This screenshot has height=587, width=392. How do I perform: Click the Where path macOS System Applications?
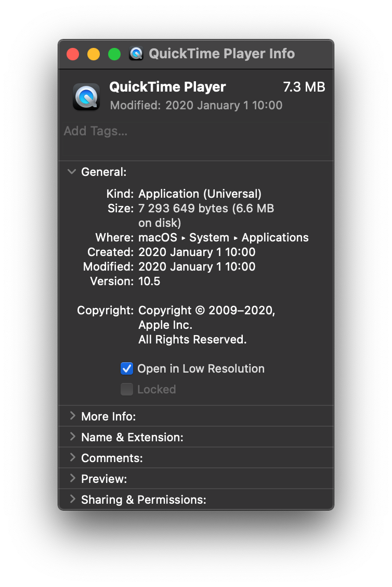(x=223, y=238)
